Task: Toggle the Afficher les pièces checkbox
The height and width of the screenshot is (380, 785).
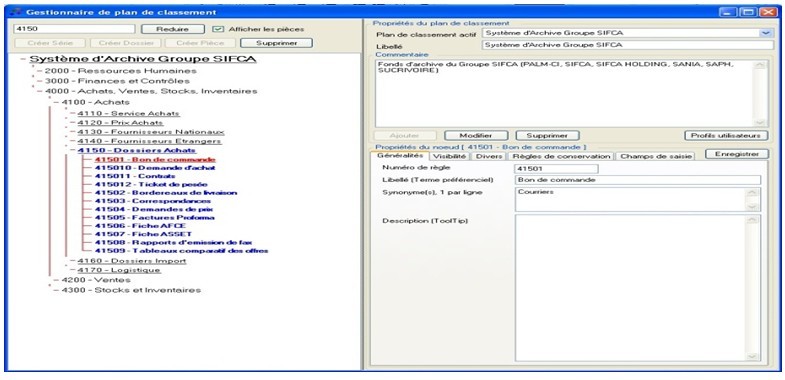Action: [x=218, y=29]
